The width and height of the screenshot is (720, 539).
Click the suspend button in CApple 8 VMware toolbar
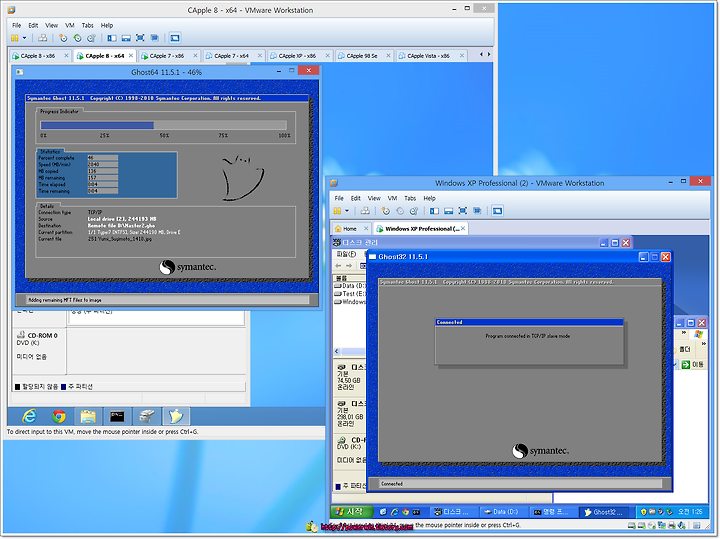click(15, 38)
